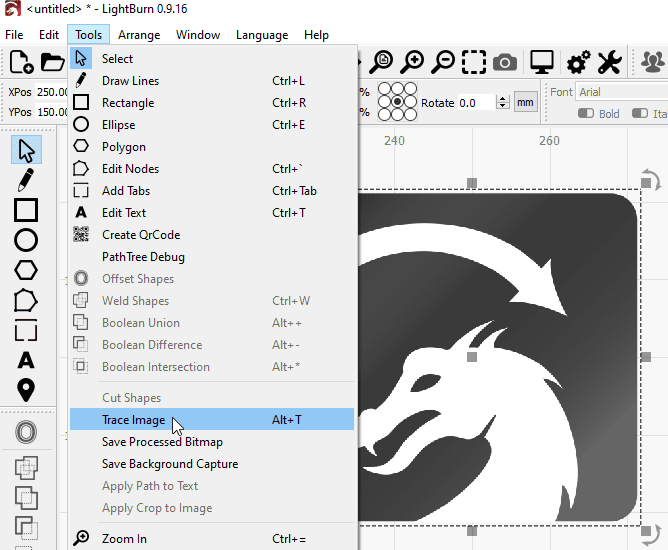Open the camera capture icon in toolbar
Screen dimensions: 668x550
coord(505,63)
